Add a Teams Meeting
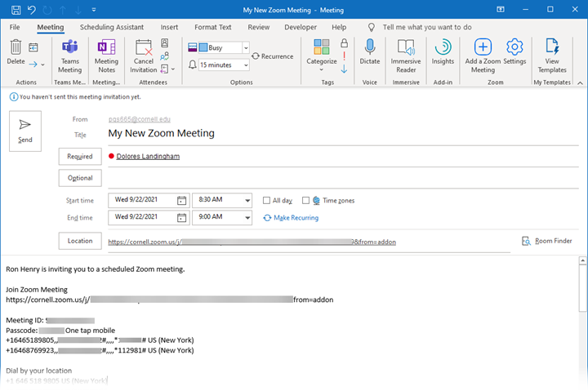 (x=69, y=56)
